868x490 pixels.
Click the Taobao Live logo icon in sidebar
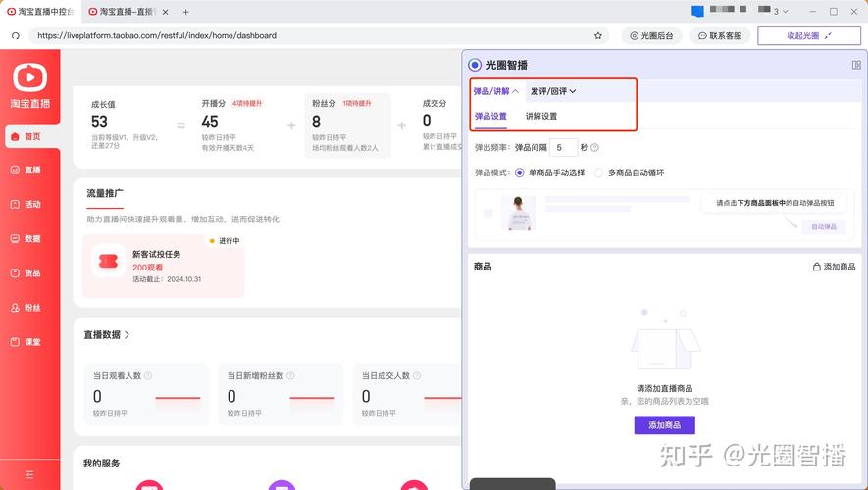pos(29,76)
